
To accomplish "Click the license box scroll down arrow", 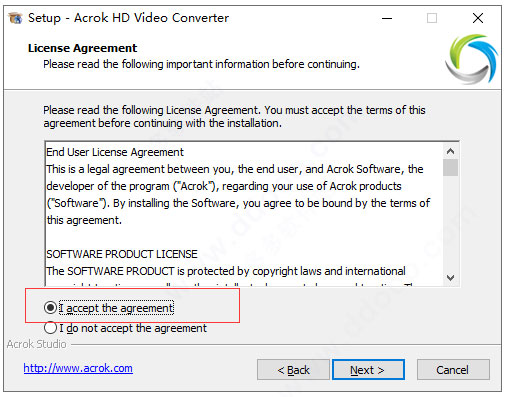I will click(450, 278).
